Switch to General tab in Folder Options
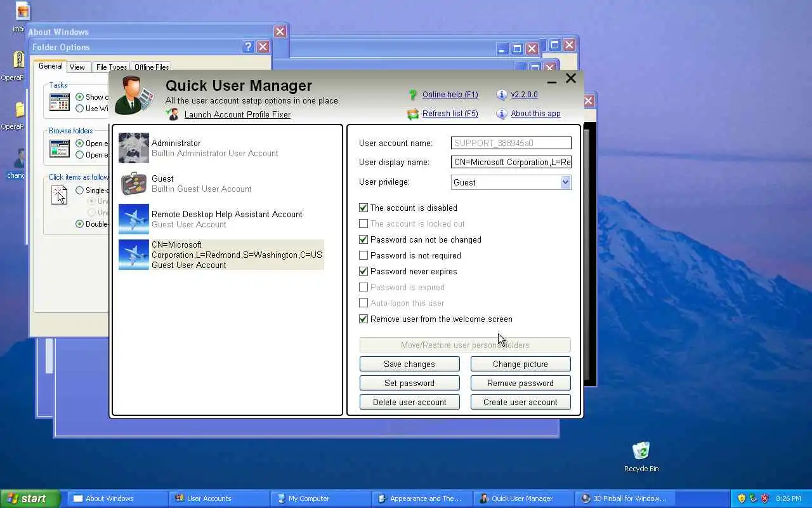812x508 pixels. click(x=50, y=66)
